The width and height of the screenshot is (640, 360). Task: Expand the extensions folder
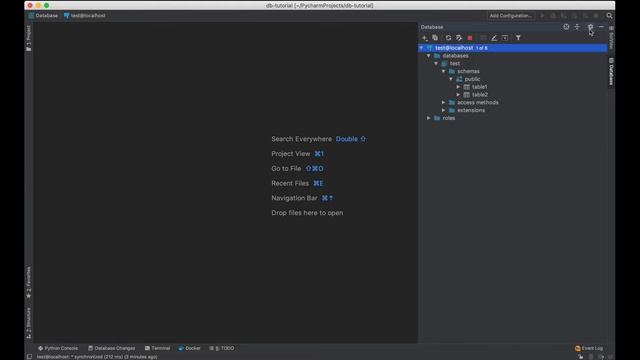(x=443, y=110)
